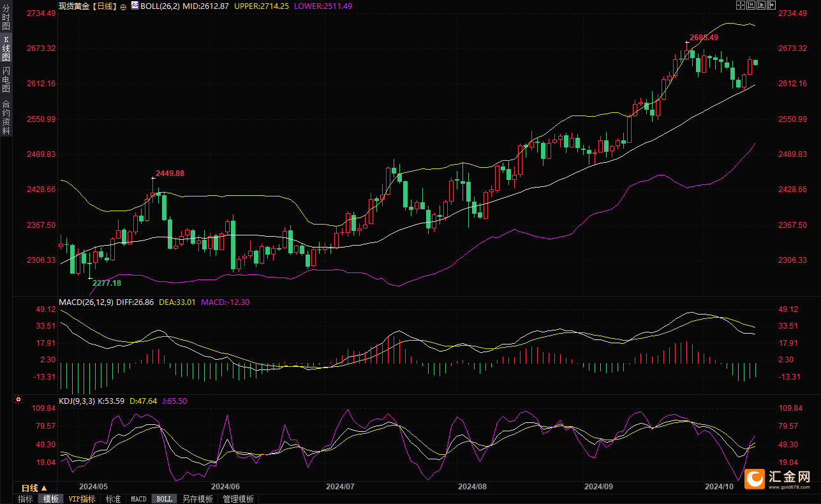Open the 闪电图 sidebar tab
The height and width of the screenshot is (504, 821).
tap(6, 80)
